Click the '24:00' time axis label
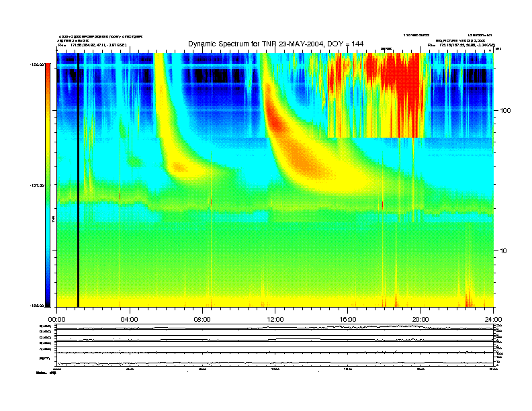Viewport: 532px width, 411px height. click(493, 320)
